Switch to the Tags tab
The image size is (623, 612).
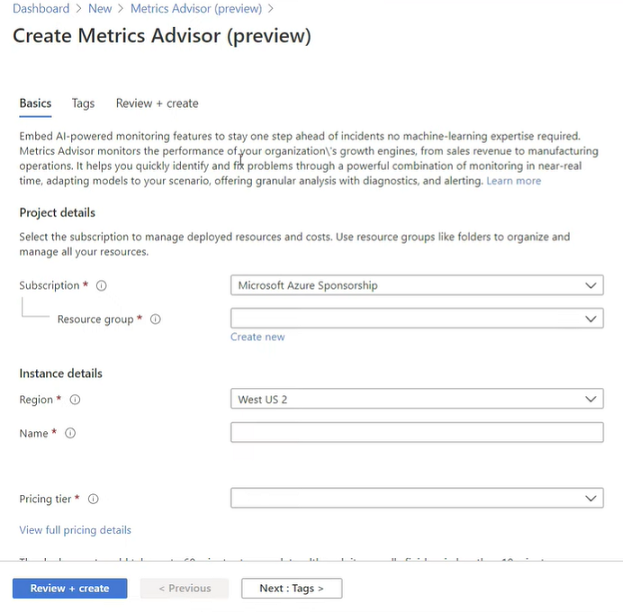point(83,103)
